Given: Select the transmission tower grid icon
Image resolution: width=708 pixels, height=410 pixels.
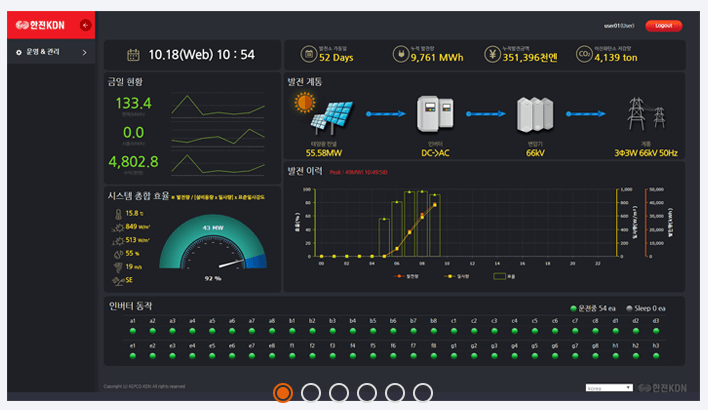Looking at the screenshot, I should (x=646, y=114).
